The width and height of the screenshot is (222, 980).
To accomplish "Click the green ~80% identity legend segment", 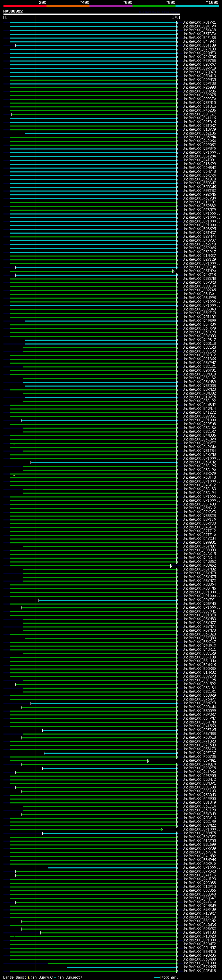I will coord(154,6).
